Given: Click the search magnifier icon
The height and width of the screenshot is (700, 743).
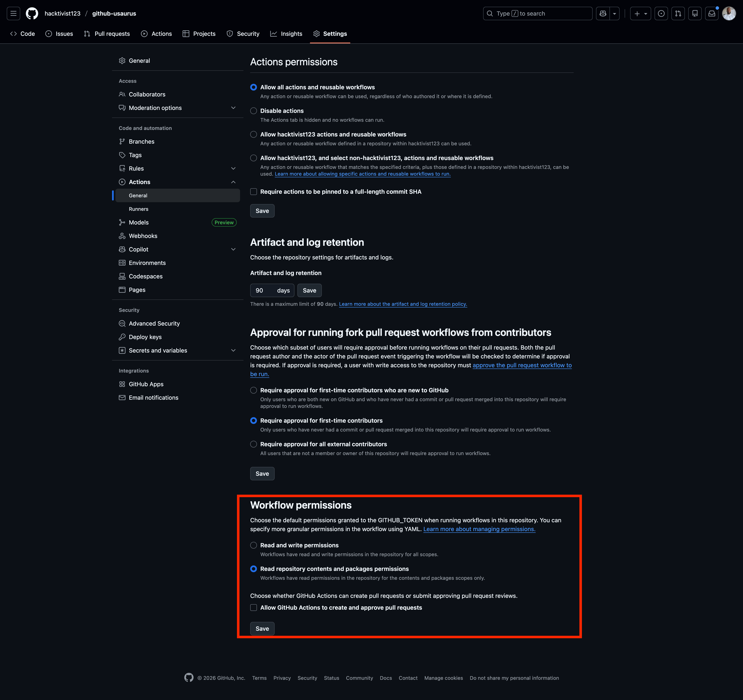Looking at the screenshot, I should pyautogui.click(x=490, y=13).
